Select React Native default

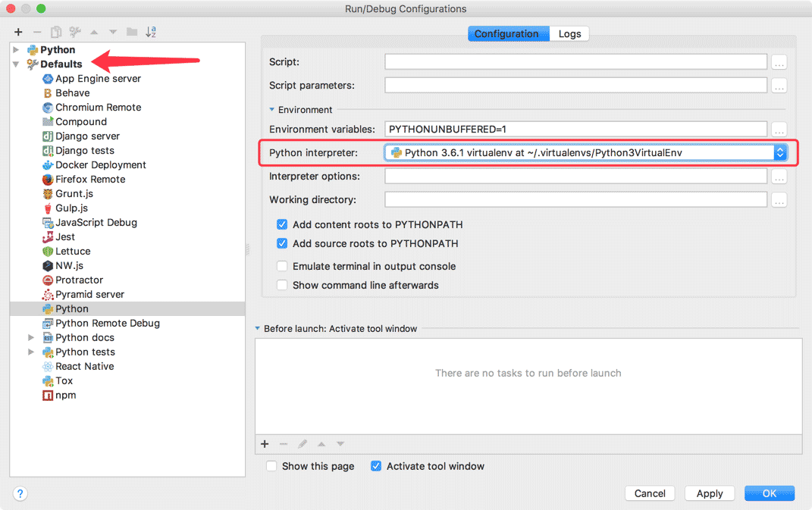[x=84, y=367]
